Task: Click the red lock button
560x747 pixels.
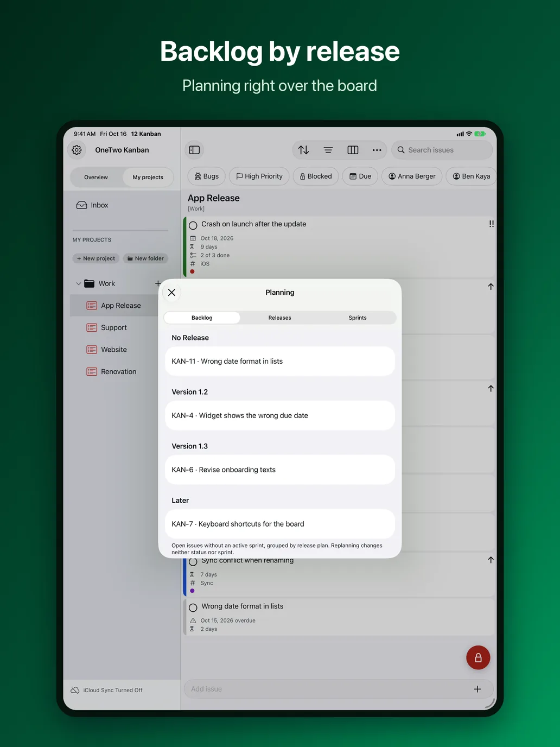Action: tap(478, 657)
